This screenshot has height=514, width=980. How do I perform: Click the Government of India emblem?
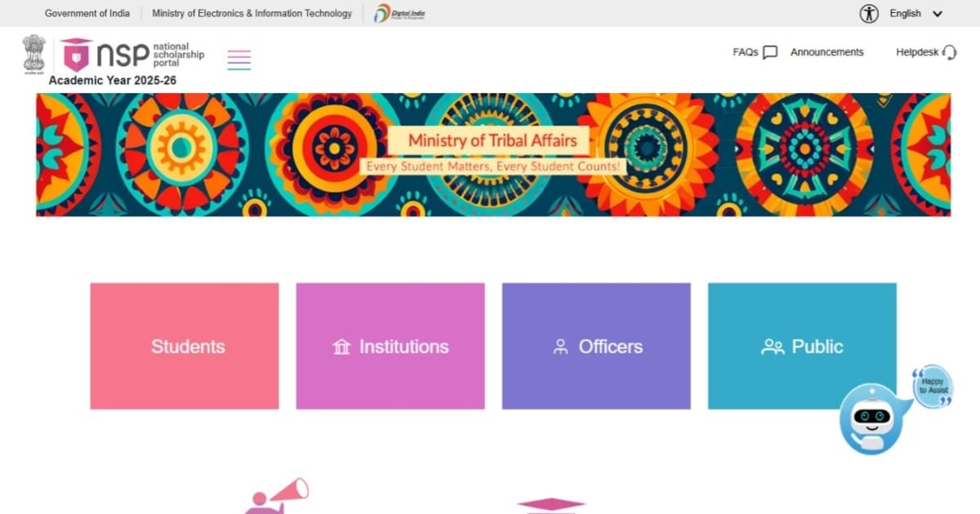34,54
